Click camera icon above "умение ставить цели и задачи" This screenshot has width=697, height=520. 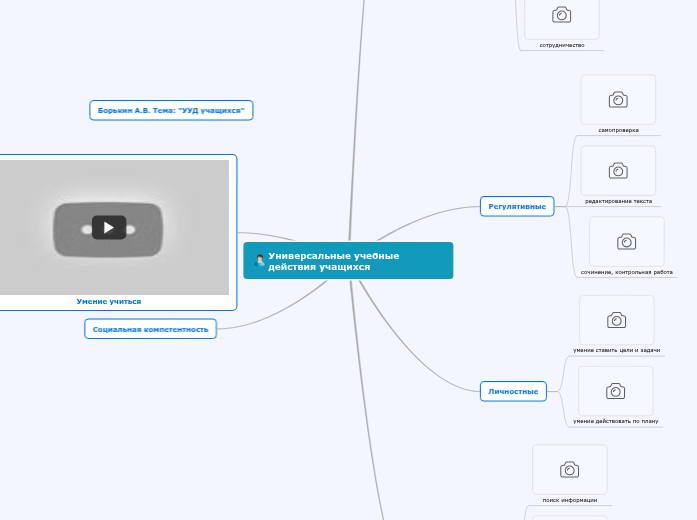pos(617,320)
